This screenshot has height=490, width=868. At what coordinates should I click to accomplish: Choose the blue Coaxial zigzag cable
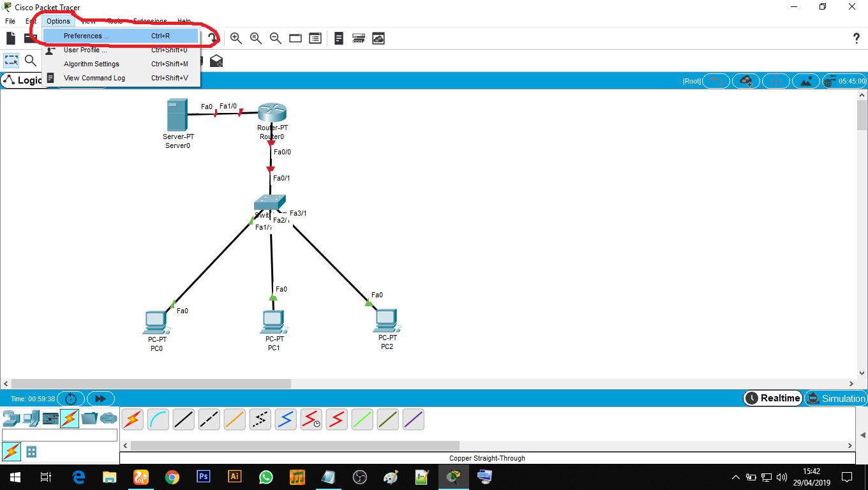point(286,419)
